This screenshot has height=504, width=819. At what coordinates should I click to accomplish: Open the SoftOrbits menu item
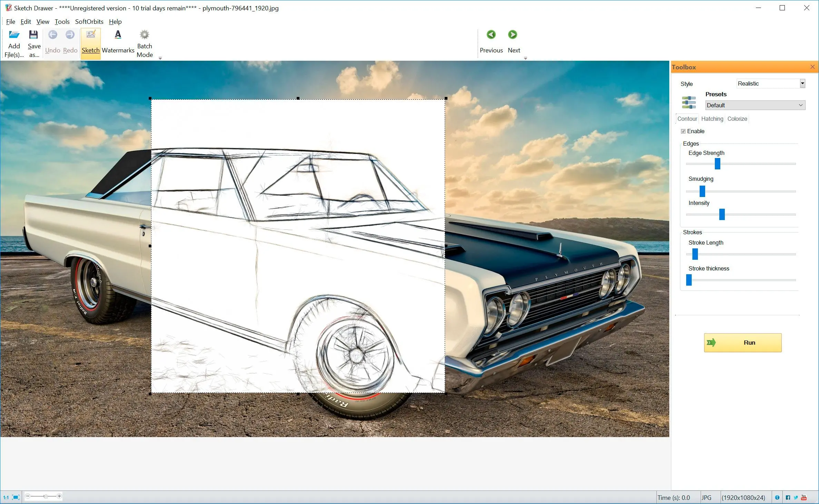click(x=89, y=22)
